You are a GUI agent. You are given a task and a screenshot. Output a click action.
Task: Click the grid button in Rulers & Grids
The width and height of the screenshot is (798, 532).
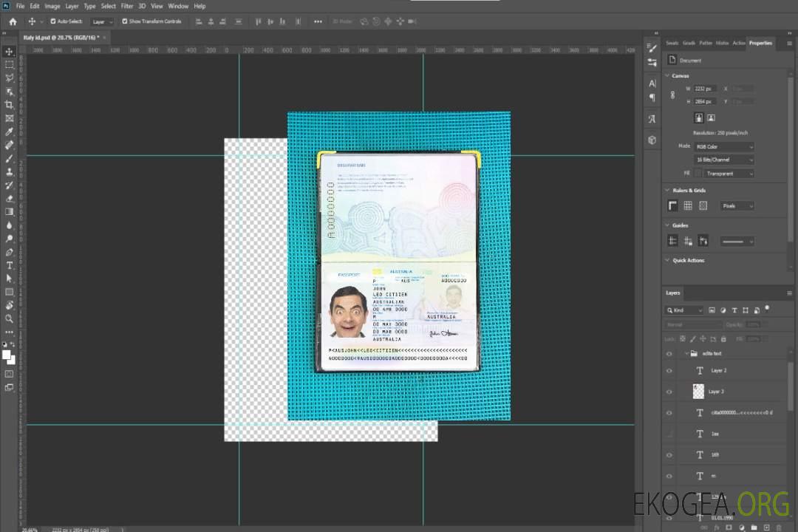(x=688, y=206)
